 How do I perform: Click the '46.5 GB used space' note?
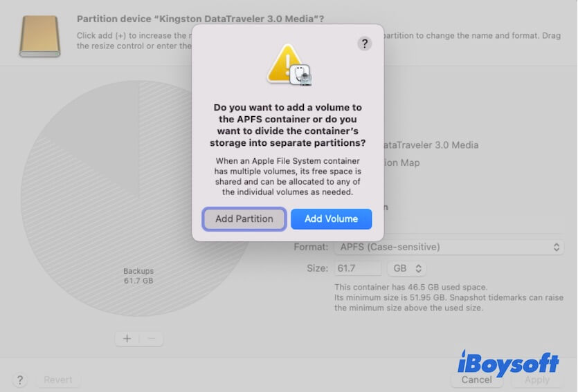coord(410,287)
